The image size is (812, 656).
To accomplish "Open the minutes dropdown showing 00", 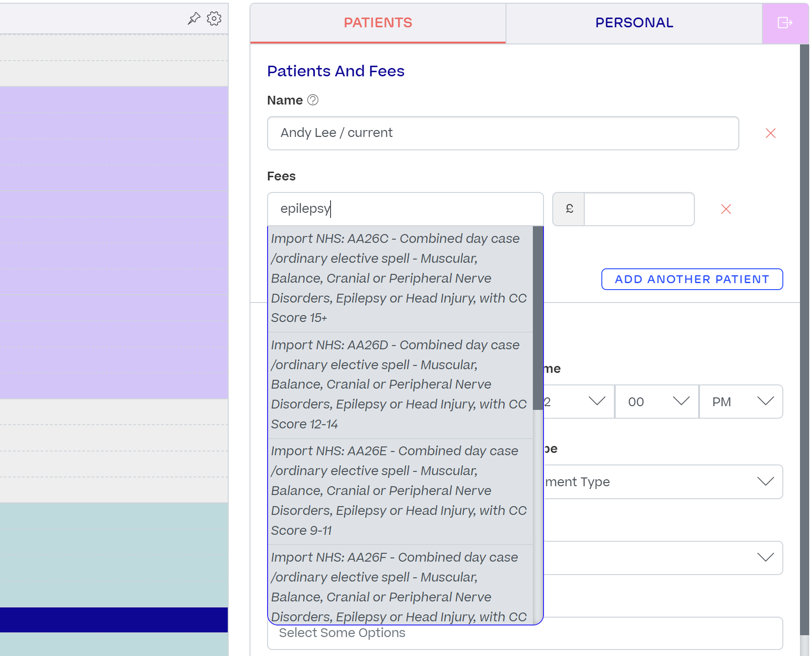I will [657, 402].
